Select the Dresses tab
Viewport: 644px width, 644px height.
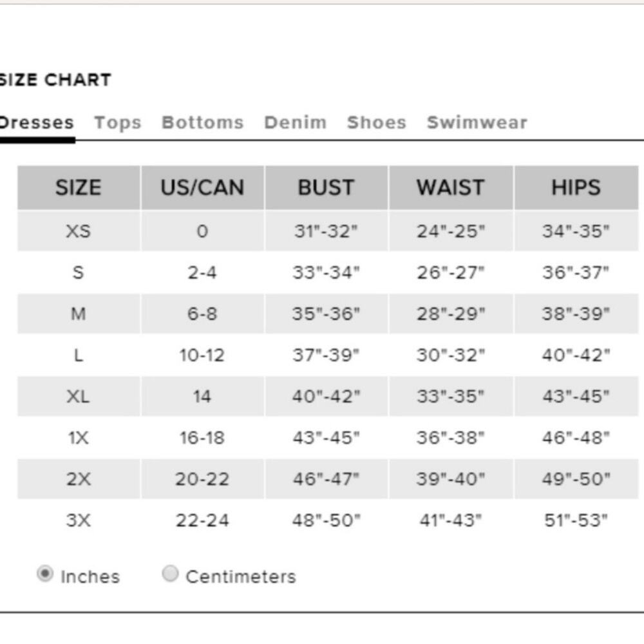(x=37, y=123)
